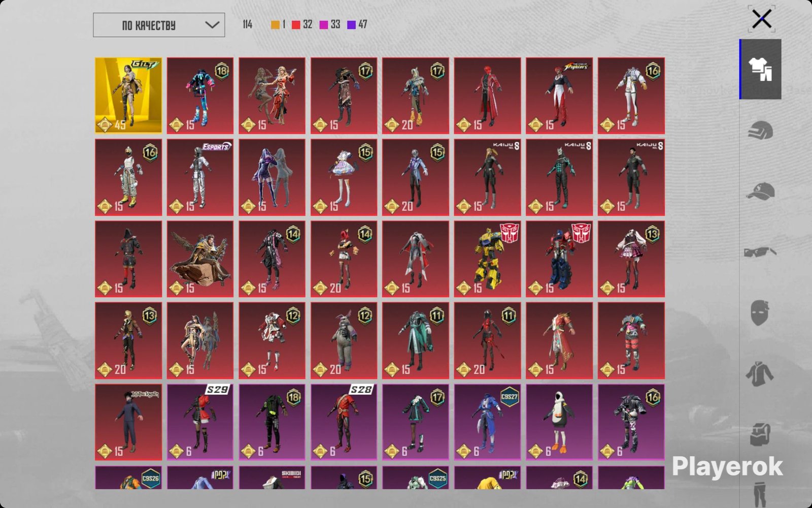This screenshot has height=508, width=812.
Task: Expand the ПО КАЧЕСТВУ sort dropdown
Action: point(159,25)
